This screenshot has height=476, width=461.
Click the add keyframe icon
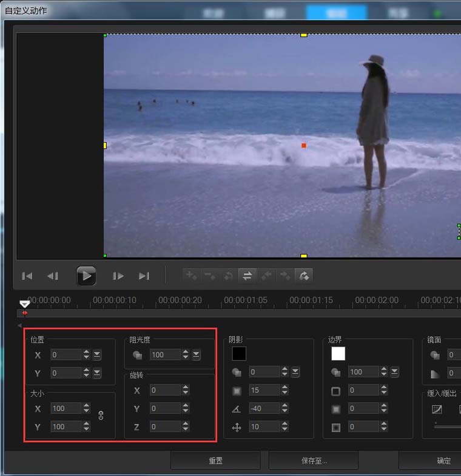pyautogui.click(x=191, y=276)
